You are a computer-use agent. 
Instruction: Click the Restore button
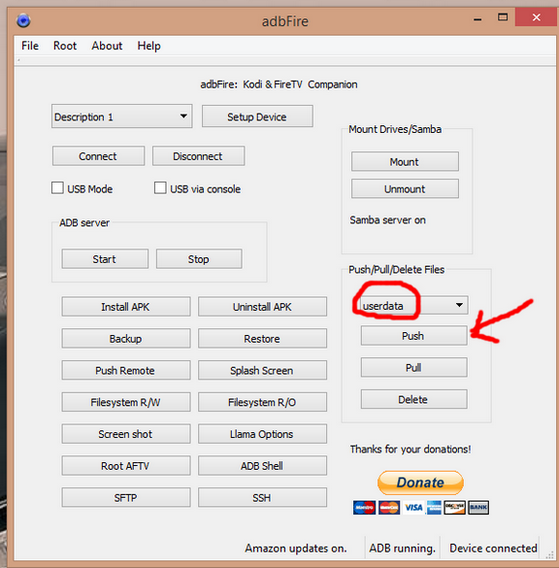click(x=262, y=338)
